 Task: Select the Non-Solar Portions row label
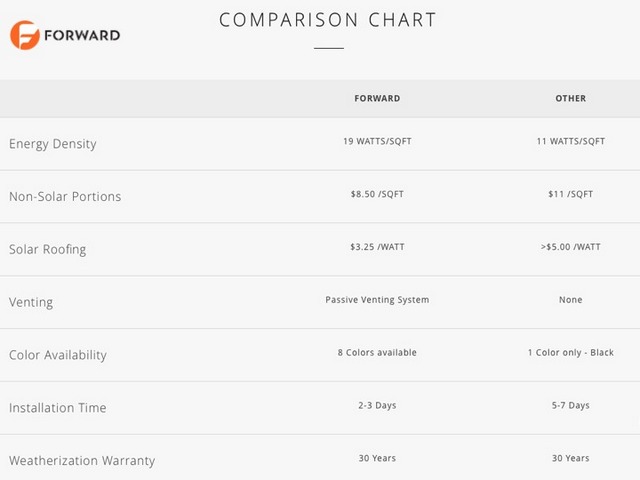click(x=65, y=196)
